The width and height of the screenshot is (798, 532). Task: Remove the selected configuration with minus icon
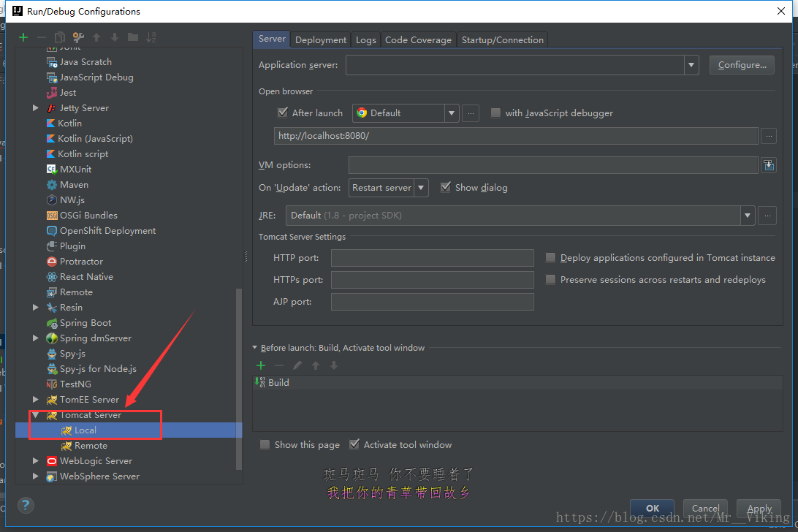pos(42,37)
